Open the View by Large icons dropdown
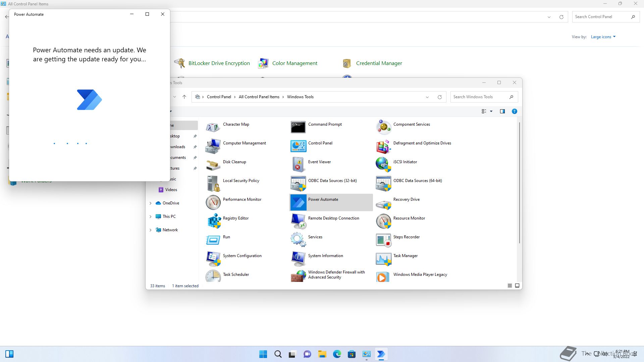 (603, 37)
